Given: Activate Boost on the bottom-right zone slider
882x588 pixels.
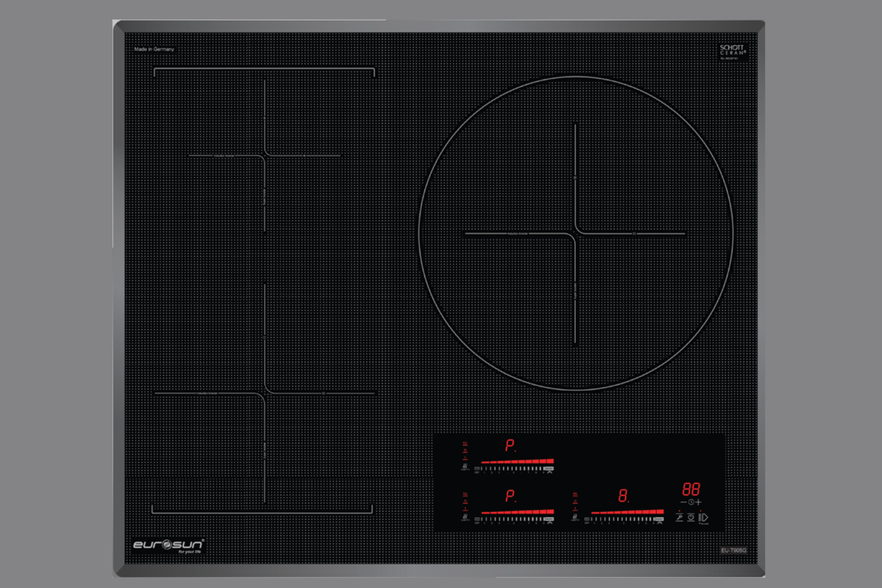Looking at the screenshot, I should tap(659, 520).
